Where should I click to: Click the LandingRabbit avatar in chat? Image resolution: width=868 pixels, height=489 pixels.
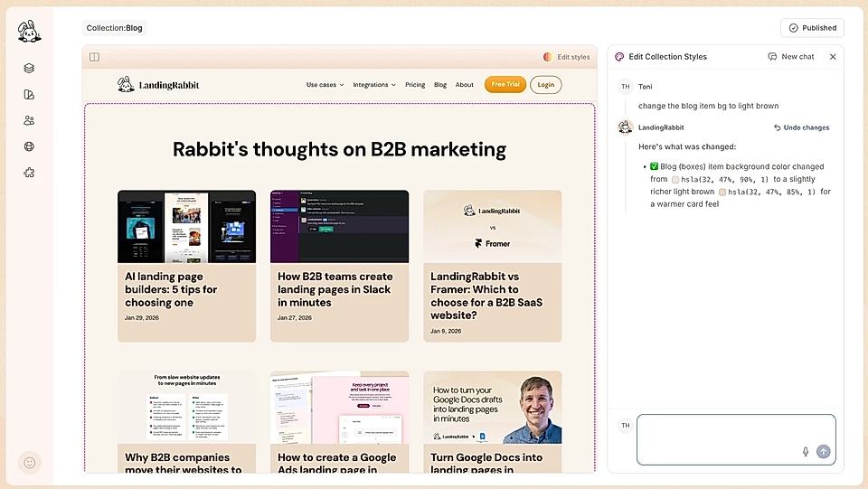(x=625, y=127)
